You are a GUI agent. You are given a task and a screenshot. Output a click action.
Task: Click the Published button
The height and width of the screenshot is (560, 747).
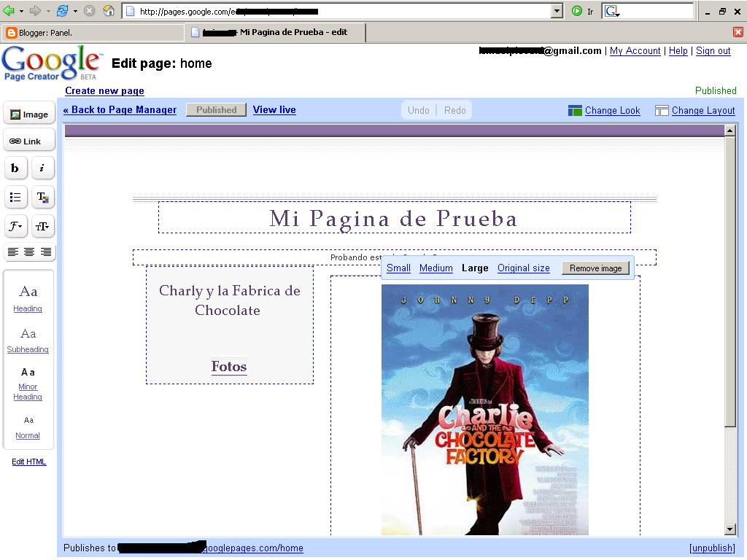pos(216,110)
